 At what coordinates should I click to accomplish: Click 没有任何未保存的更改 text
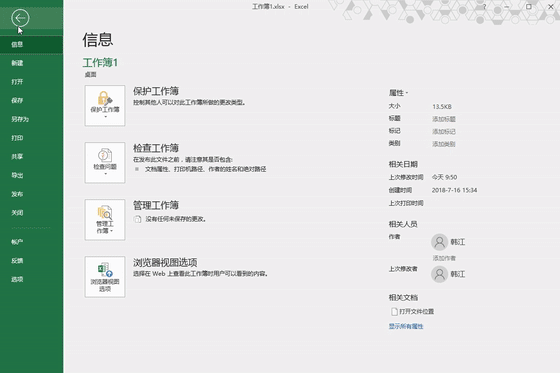pyautogui.click(x=175, y=219)
